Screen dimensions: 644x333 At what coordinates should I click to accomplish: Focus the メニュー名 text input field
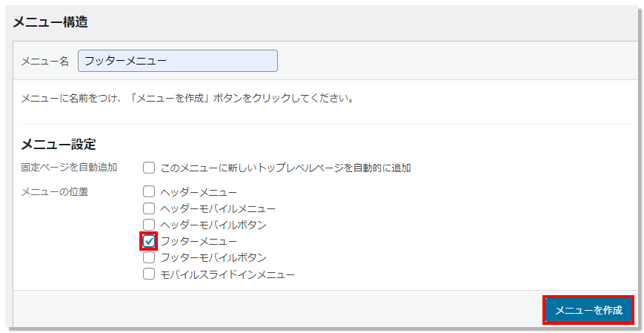tap(178, 61)
